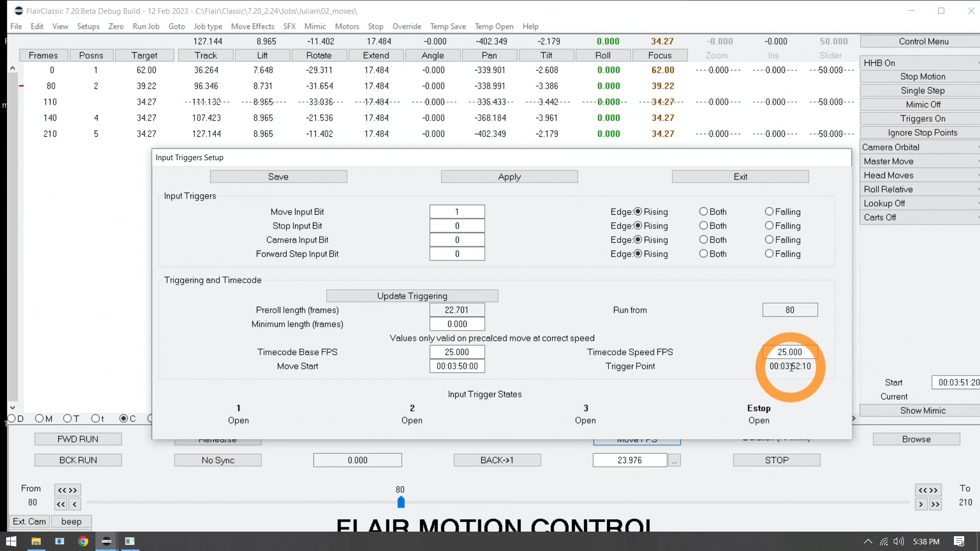
Task: Save the Input Triggers setup
Action: click(279, 177)
